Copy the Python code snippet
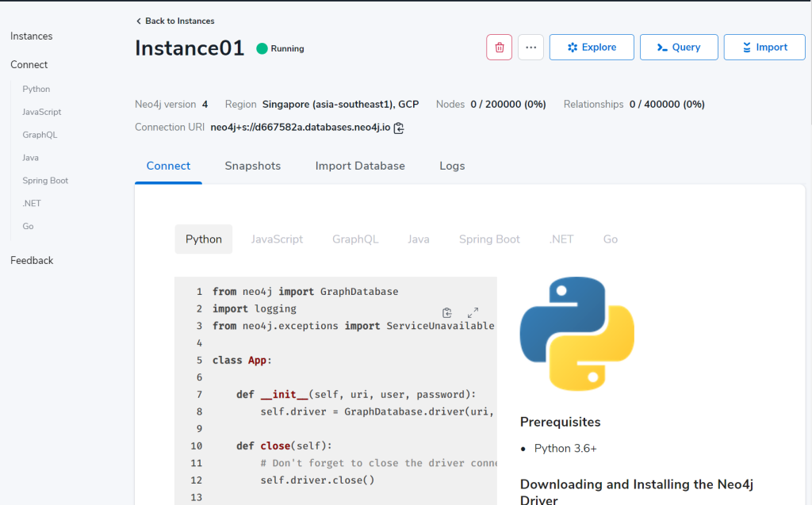 (447, 313)
